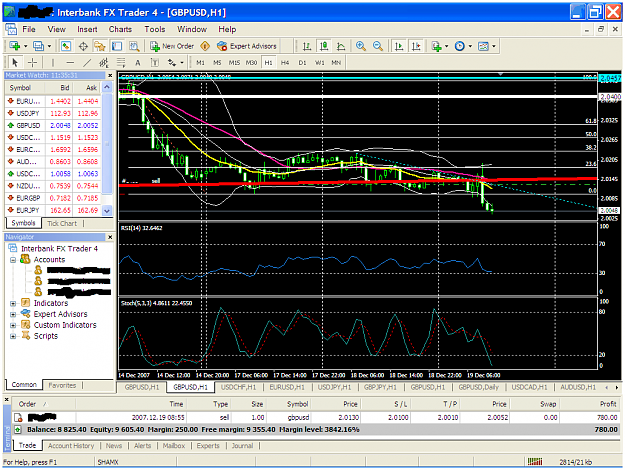Click Market Watch scroll up arrow
The height and width of the screenshot is (470, 625).
[x=107, y=87]
